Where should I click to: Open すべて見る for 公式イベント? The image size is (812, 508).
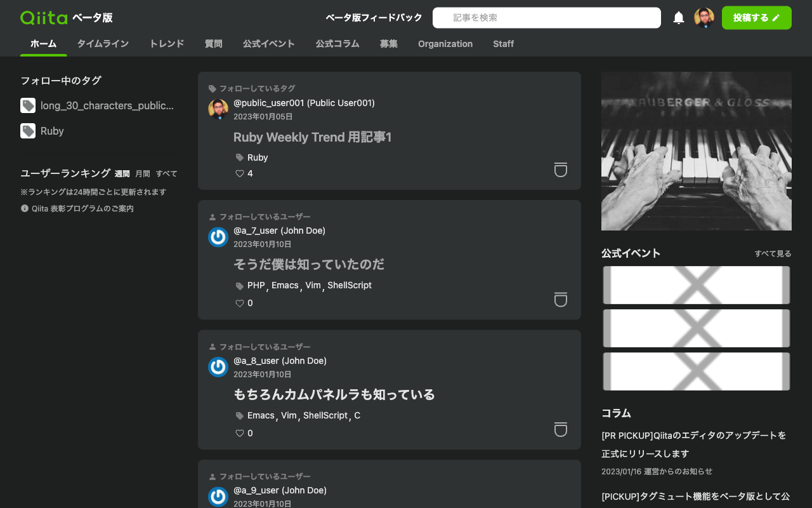771,253
